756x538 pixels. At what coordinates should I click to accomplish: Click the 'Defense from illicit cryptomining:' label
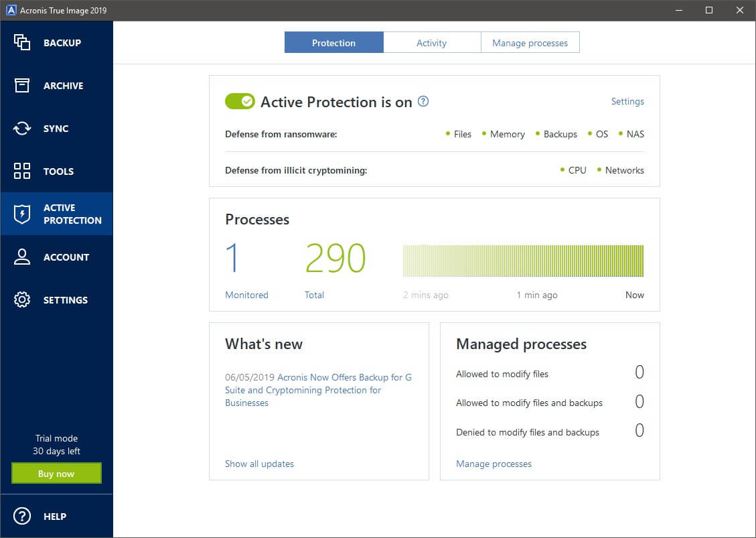click(x=296, y=170)
